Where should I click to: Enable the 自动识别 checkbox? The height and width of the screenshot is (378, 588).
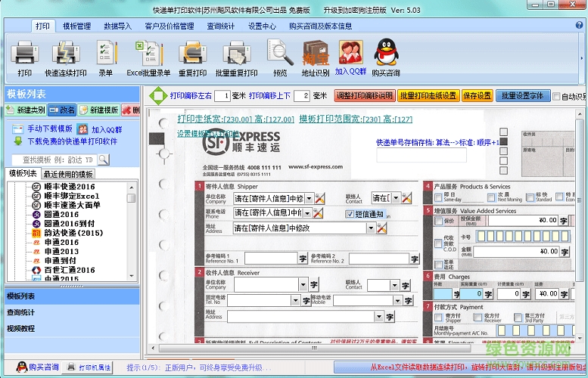coord(556,96)
